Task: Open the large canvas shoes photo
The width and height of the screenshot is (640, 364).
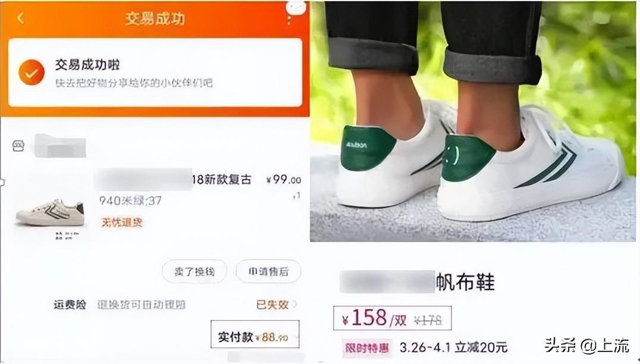Action: tap(473, 121)
